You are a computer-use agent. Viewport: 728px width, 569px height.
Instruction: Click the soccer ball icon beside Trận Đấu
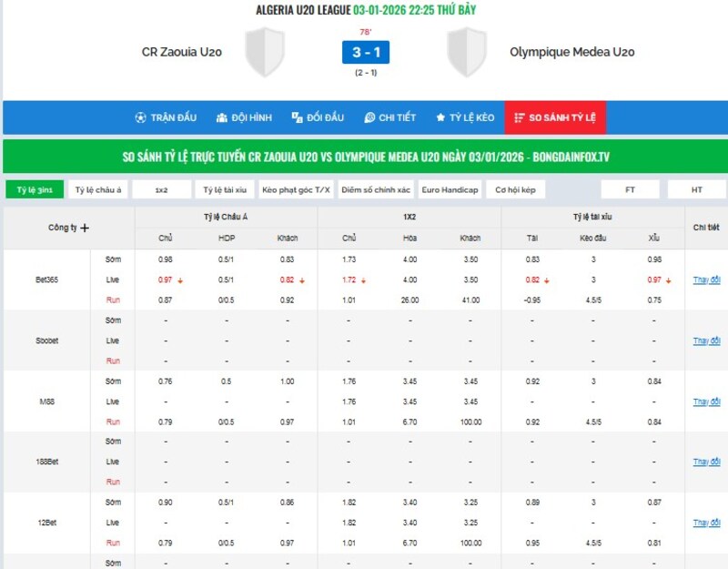[x=140, y=118]
